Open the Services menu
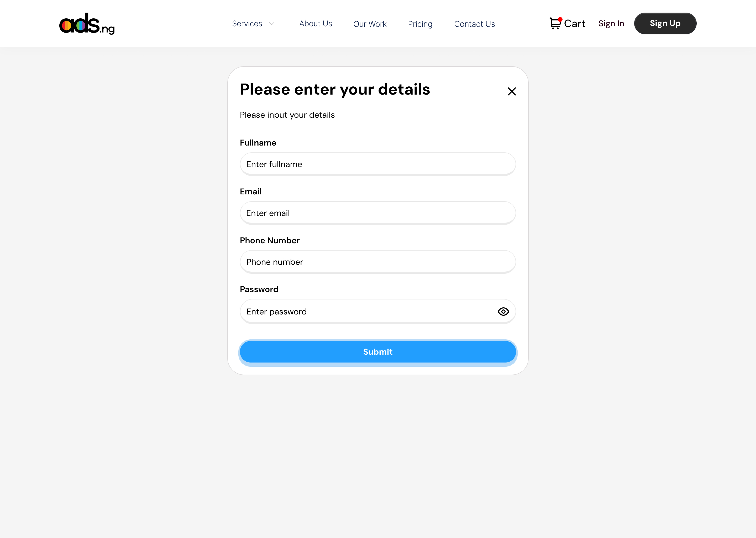The width and height of the screenshot is (756, 538). point(247,24)
